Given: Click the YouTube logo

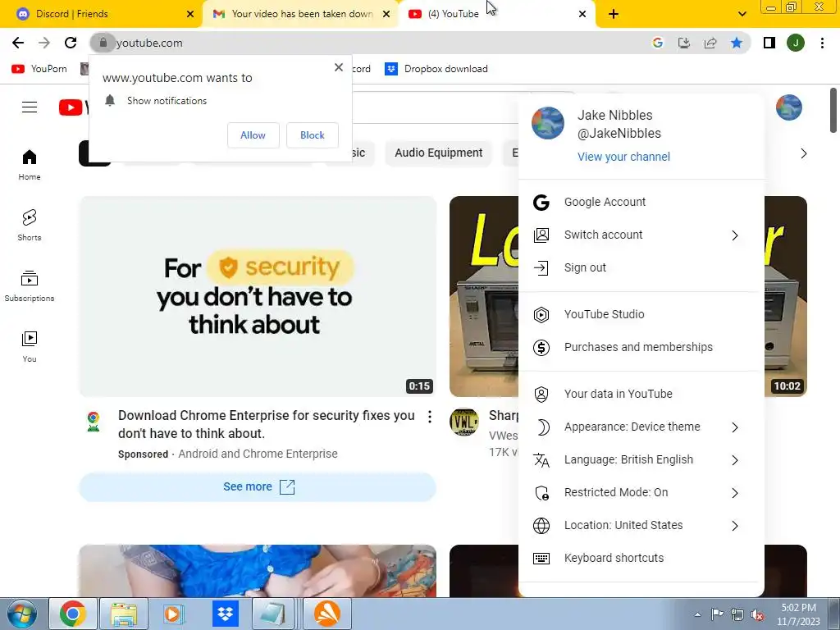Looking at the screenshot, I should coord(73,107).
